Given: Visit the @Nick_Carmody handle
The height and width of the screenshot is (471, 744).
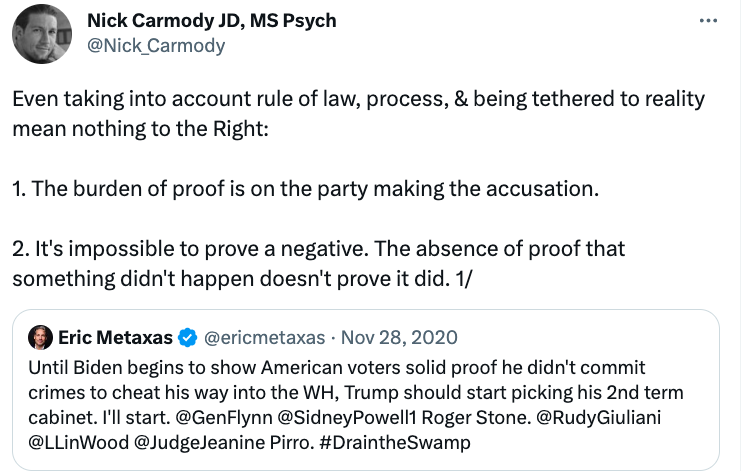Looking at the screenshot, I should tap(156, 46).
